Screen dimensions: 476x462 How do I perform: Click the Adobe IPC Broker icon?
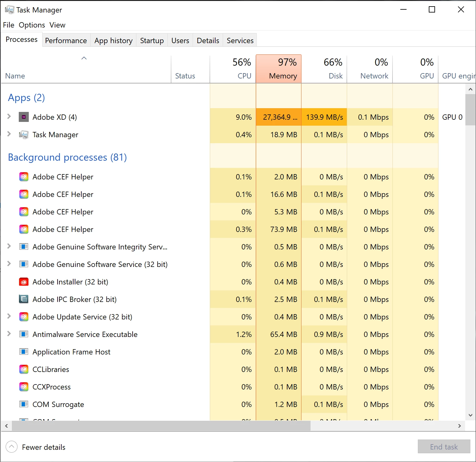(24, 299)
